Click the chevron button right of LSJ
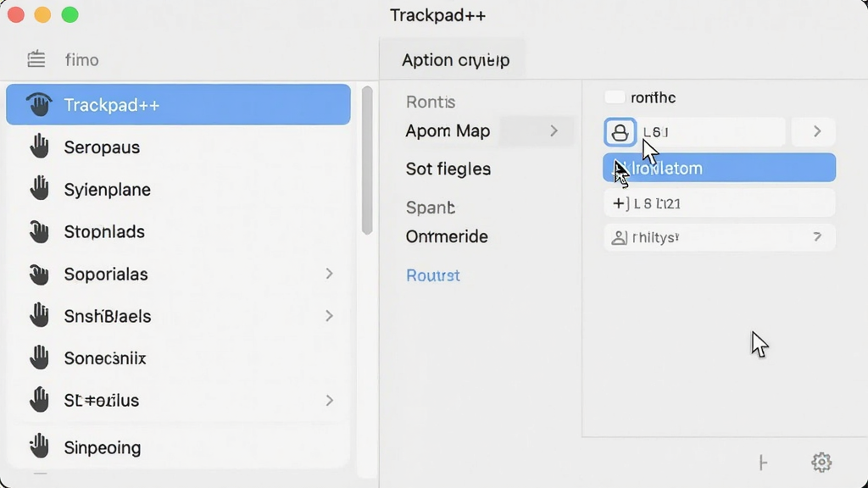868x488 pixels. [x=813, y=131]
